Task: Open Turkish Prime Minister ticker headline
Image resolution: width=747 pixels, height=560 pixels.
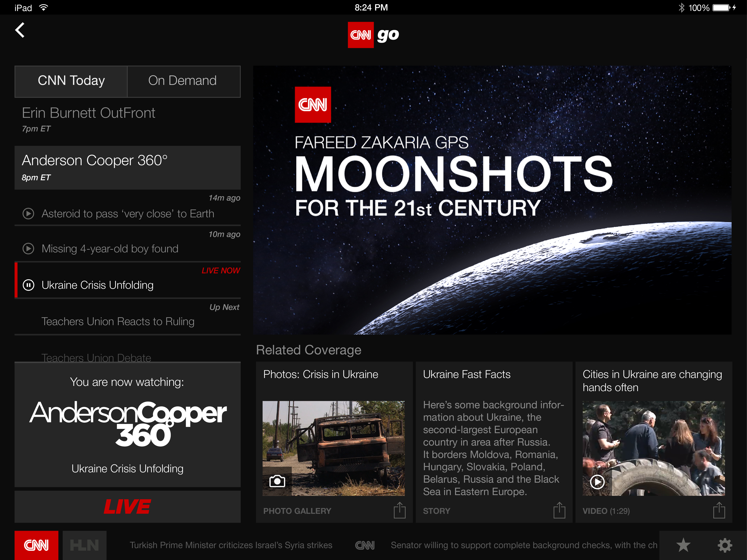Action: (x=231, y=545)
